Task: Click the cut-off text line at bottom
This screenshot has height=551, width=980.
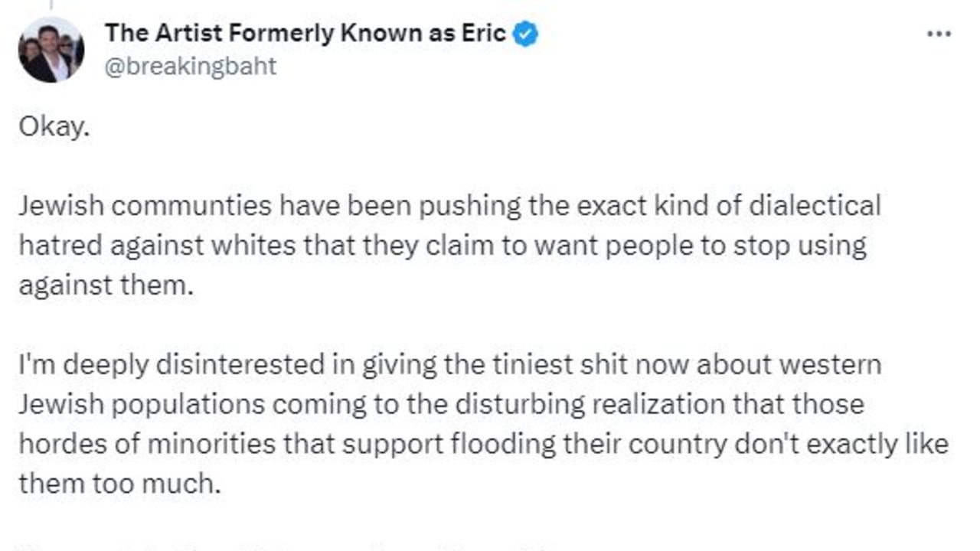Action: pyautogui.click(x=306, y=545)
